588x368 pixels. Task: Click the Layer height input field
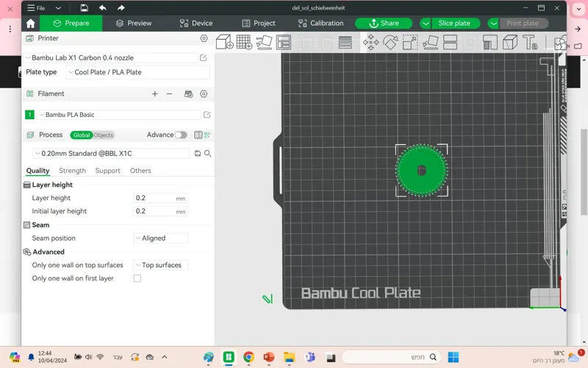coord(160,198)
